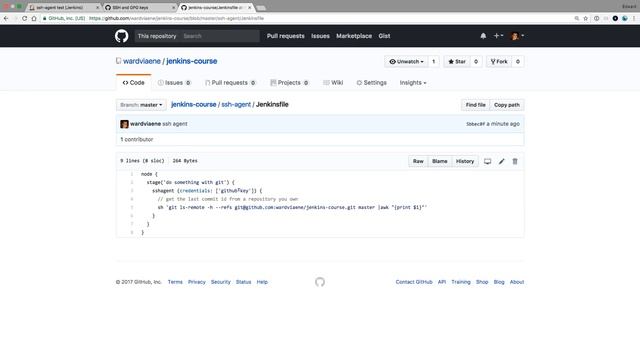Bookmark this page with star icon

coord(585,18)
